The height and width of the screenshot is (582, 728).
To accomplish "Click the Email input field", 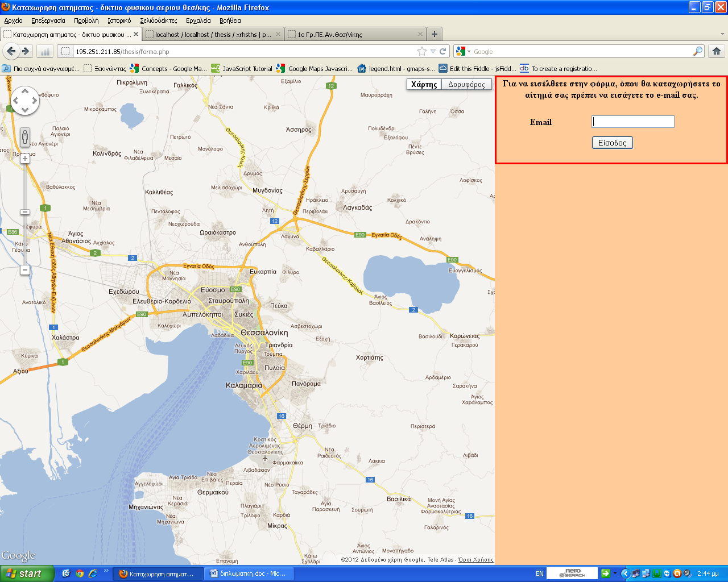I will (633, 122).
